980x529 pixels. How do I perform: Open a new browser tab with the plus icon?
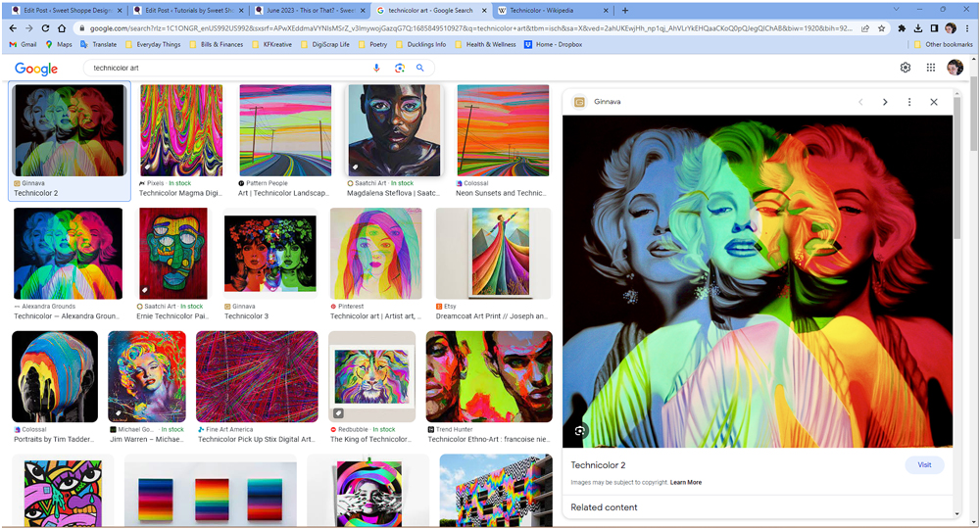click(625, 10)
